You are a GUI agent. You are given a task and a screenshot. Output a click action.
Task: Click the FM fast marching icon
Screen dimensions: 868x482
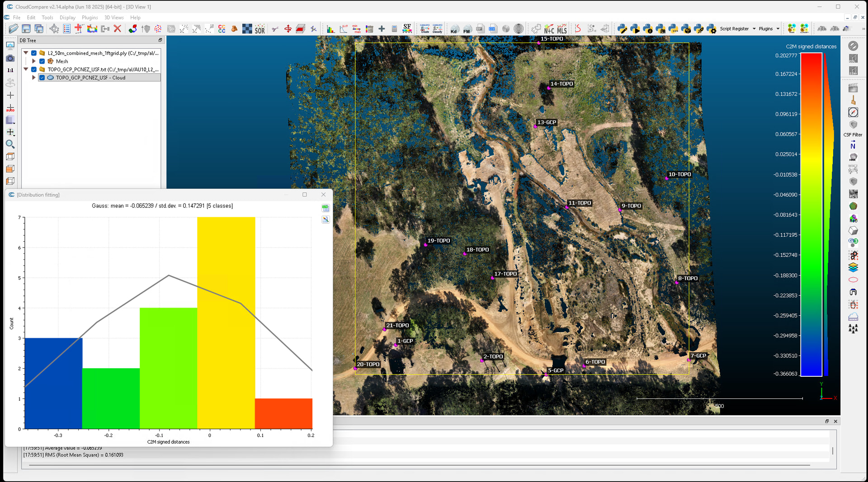[x=467, y=29]
